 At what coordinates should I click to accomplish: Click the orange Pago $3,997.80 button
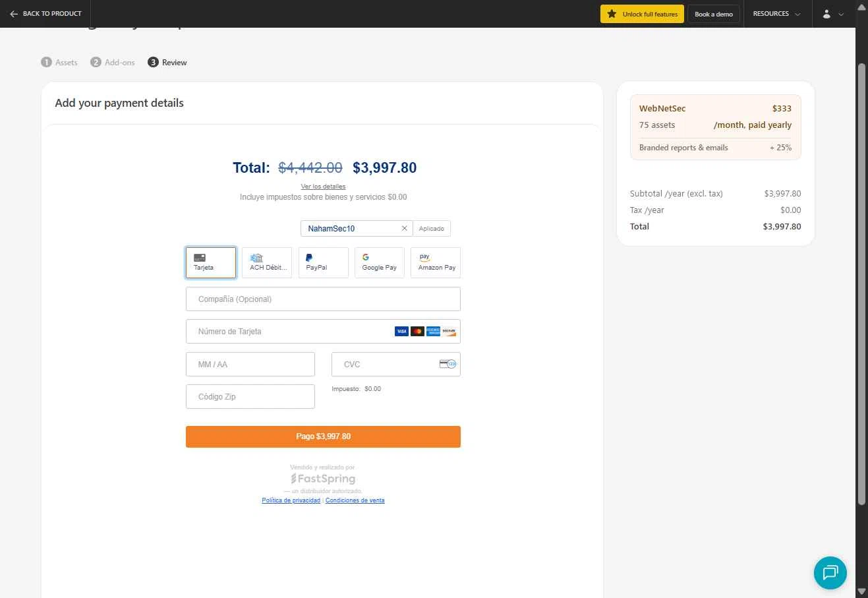click(323, 436)
